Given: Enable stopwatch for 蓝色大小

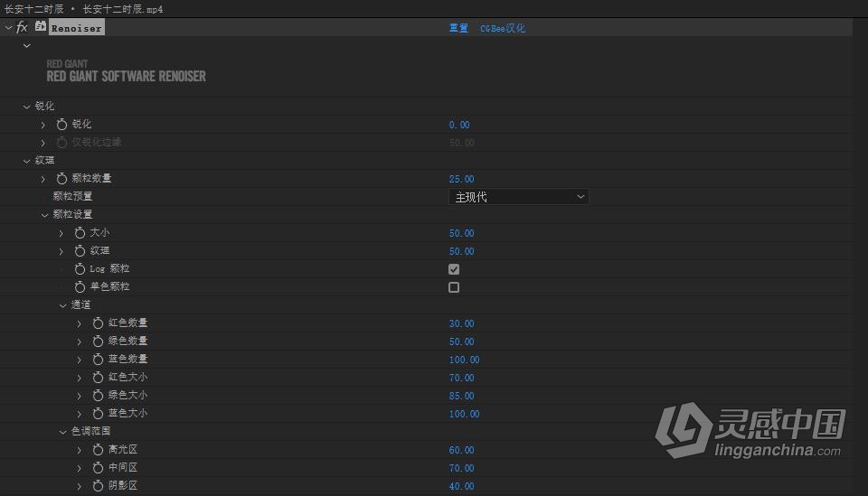Looking at the screenshot, I should [98, 414].
